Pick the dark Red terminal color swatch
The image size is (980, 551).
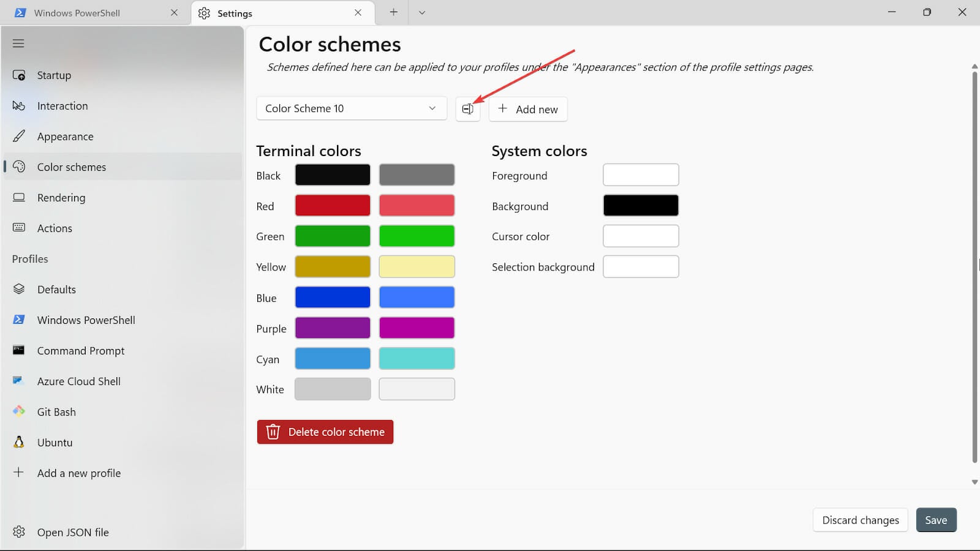pos(332,206)
